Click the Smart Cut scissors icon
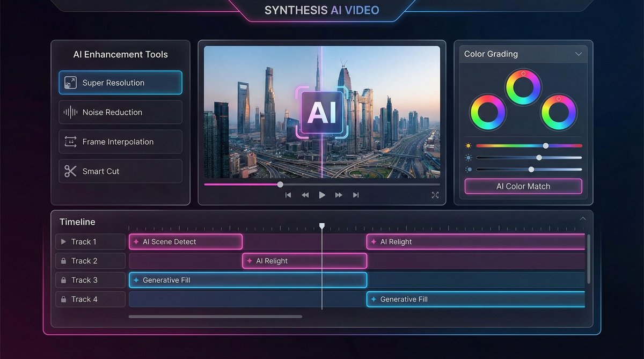This screenshot has height=359, width=644. click(x=70, y=171)
